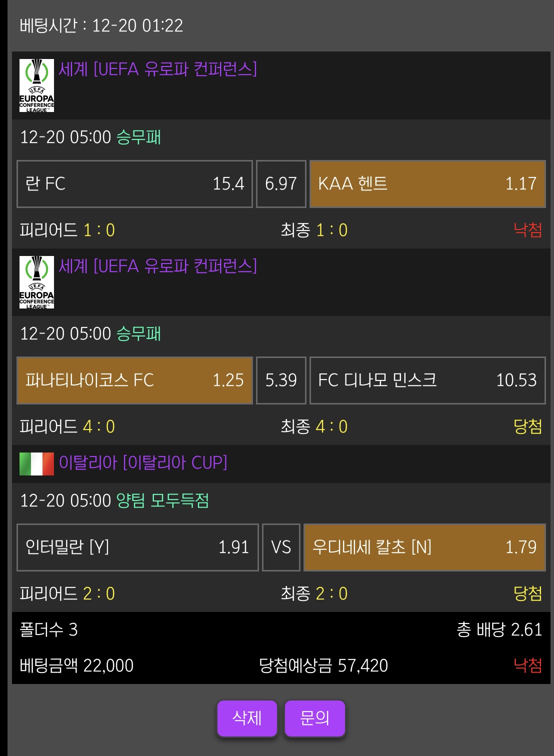Open the second 세계 [UEFA 유로파 컨퍼런스] league link
The width and height of the screenshot is (554, 756).
[157, 266]
